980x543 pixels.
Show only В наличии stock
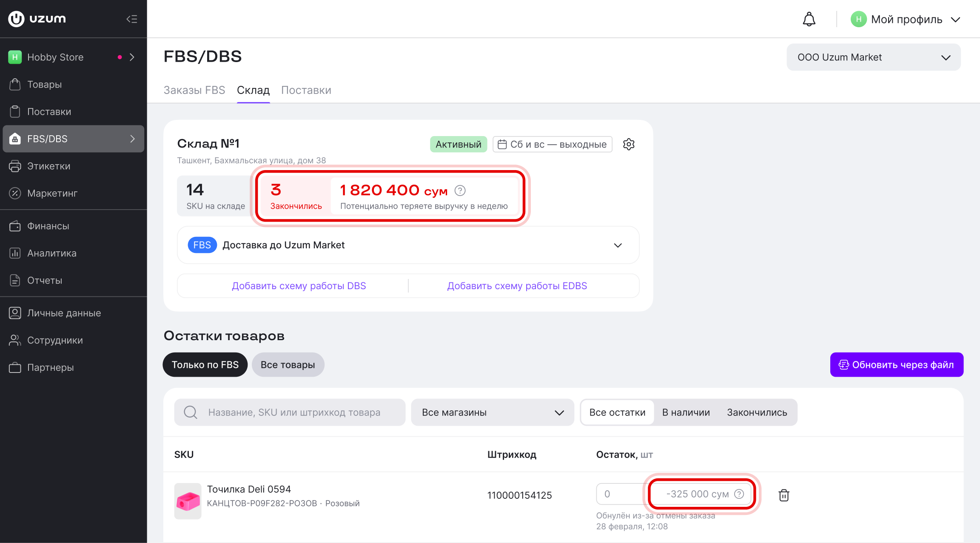686,412
